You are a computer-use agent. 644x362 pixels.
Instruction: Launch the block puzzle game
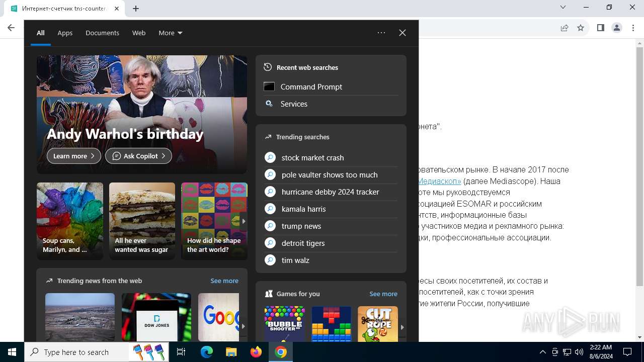coord(332,324)
